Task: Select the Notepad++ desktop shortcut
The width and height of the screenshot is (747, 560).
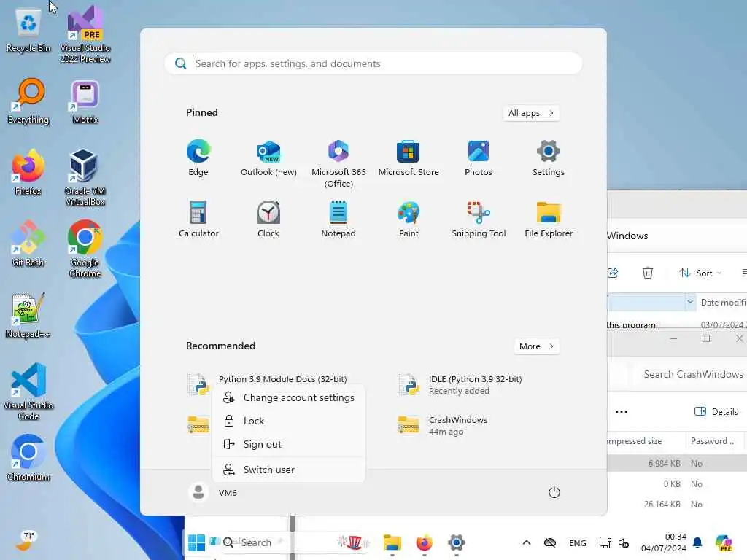Action: [28, 316]
